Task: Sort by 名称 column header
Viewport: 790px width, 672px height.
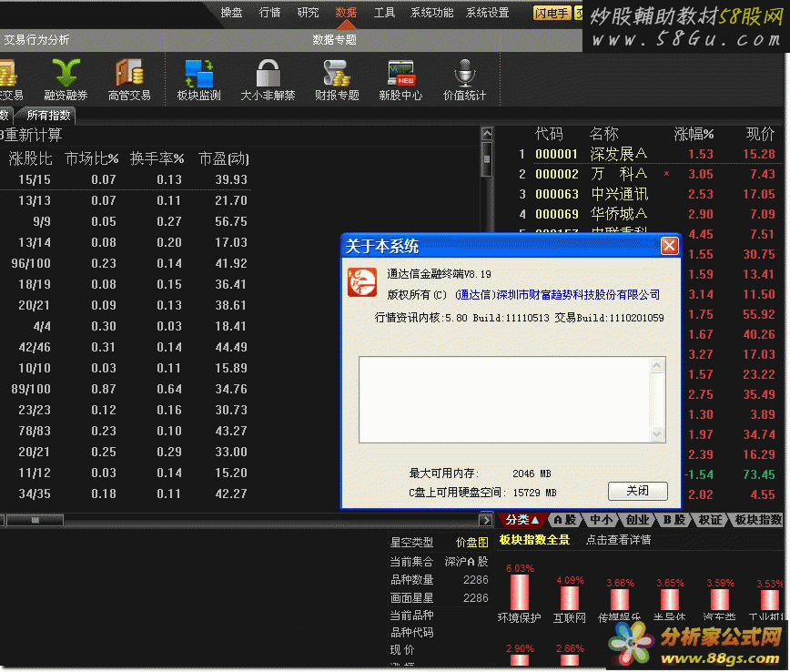Action: (603, 134)
